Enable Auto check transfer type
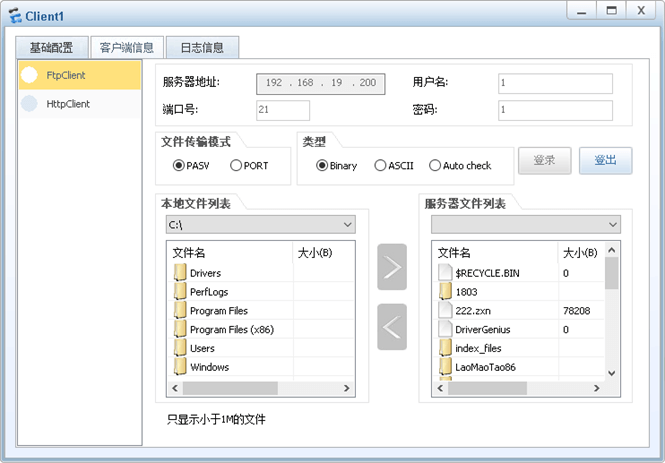The height and width of the screenshot is (463, 665). point(435,165)
